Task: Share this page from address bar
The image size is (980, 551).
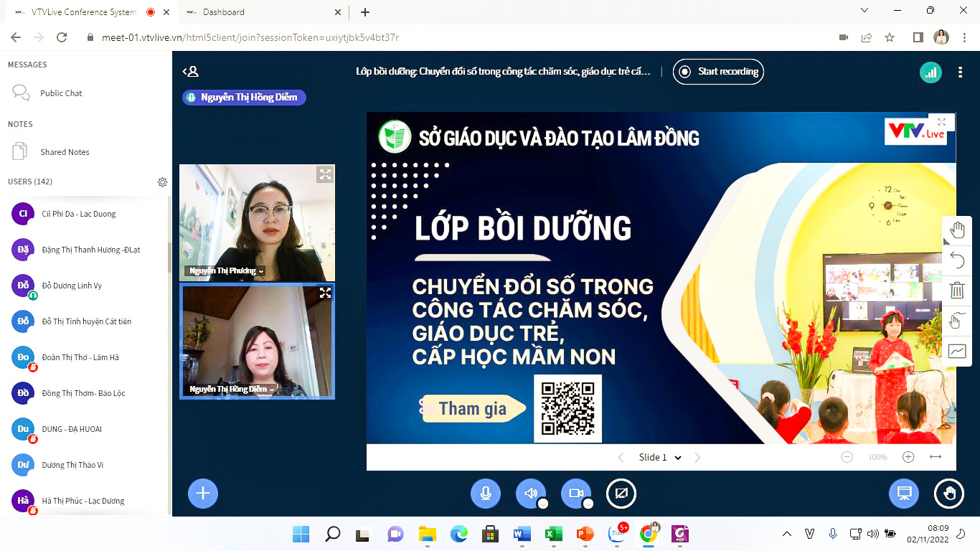Action: 867,37
